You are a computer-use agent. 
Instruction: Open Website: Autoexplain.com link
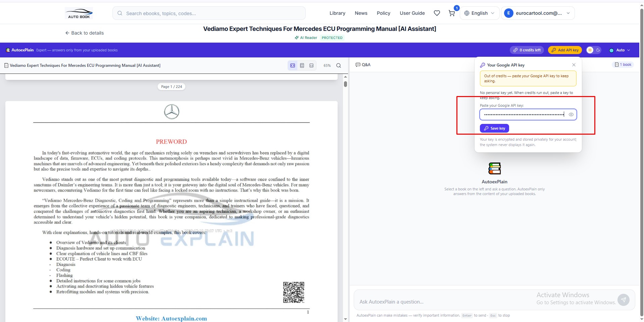click(171, 318)
